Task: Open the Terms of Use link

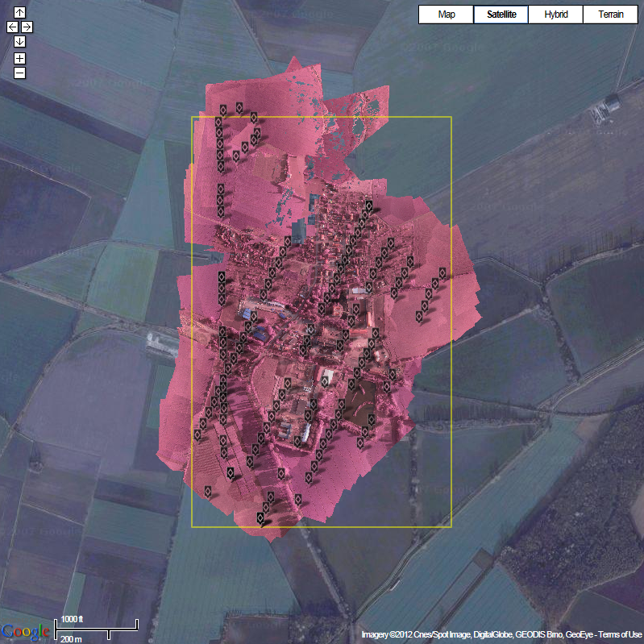Action: coord(619,634)
